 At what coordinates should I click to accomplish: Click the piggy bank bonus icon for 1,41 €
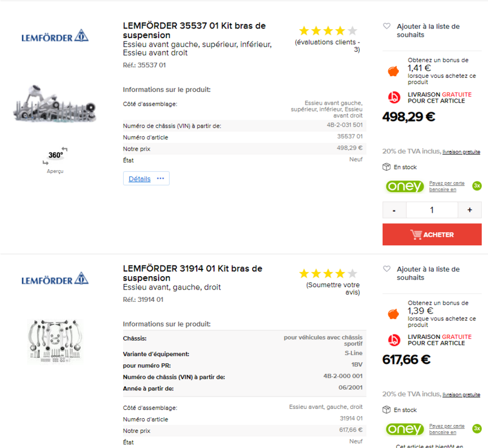[394, 71]
